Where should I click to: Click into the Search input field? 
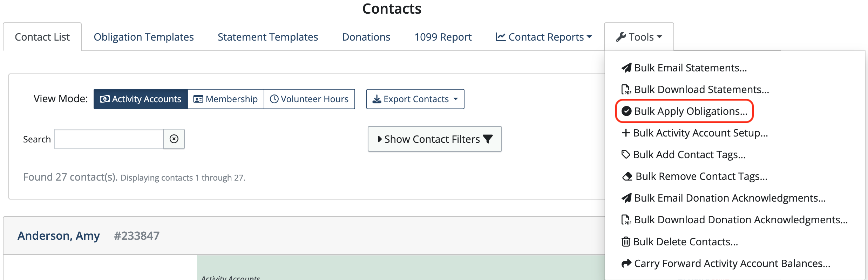[109, 139]
